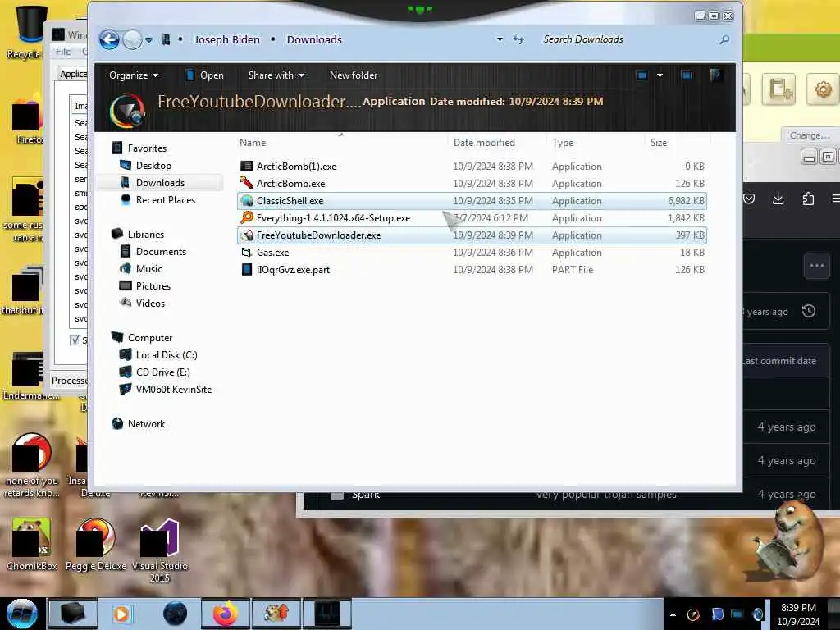The height and width of the screenshot is (630, 840).
Task: Sort files by the Size column
Action: click(x=677, y=143)
